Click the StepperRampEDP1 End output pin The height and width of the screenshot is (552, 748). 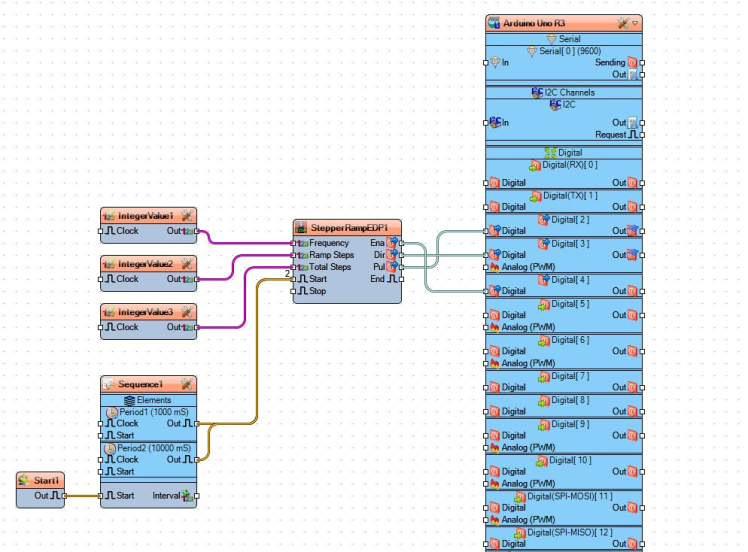pyautogui.click(x=400, y=279)
